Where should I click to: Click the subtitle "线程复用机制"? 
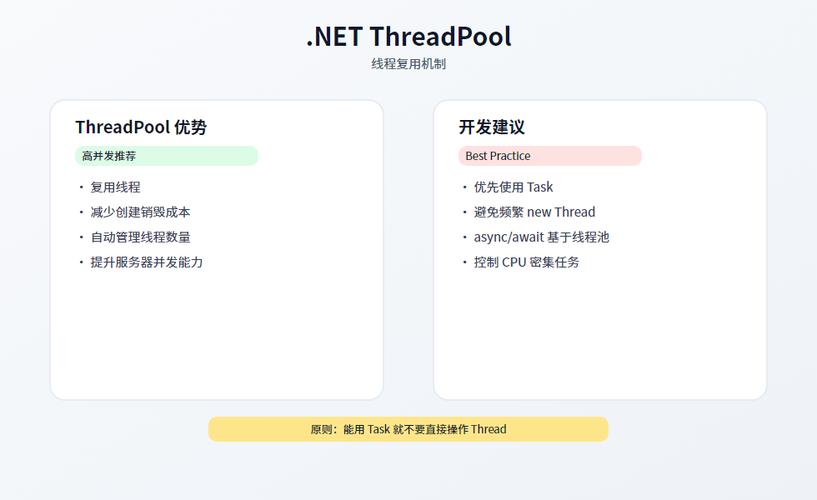coord(408,64)
